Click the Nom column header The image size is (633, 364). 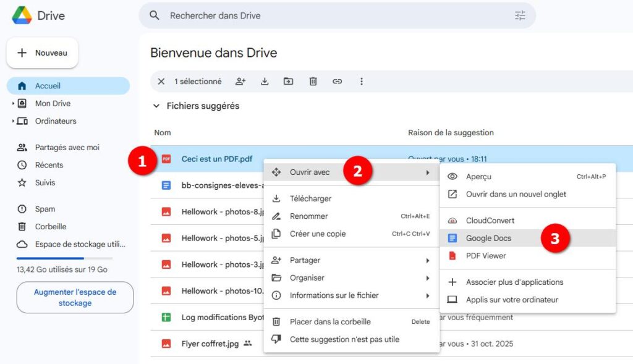[x=163, y=133]
